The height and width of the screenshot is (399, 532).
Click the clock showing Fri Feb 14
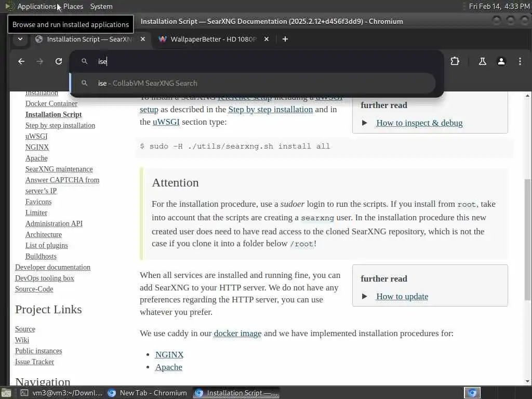pos(499,6)
